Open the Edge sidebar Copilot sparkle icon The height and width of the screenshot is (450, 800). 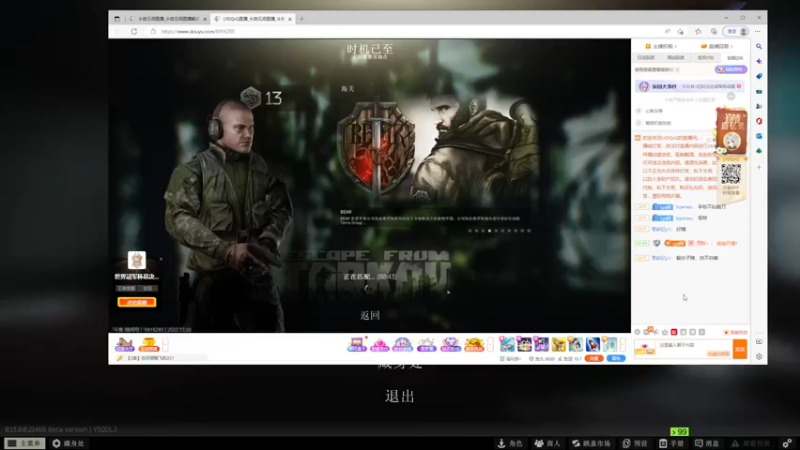759,61
